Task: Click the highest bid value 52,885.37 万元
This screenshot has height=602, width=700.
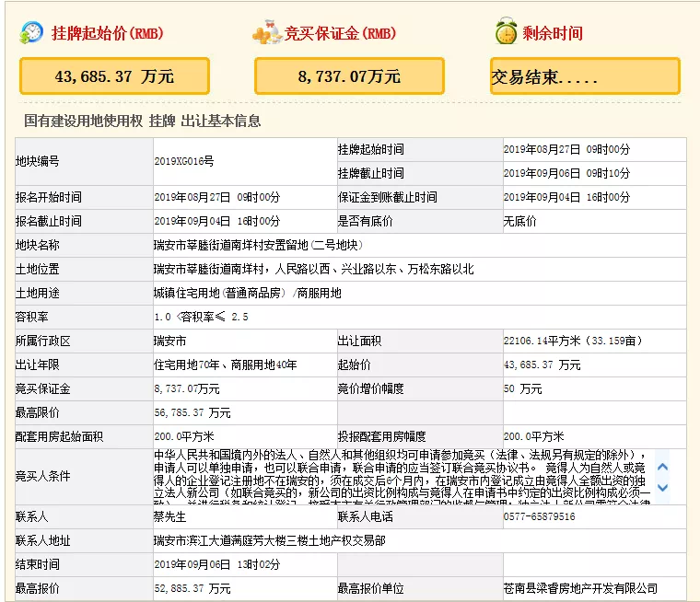Action: pos(192,589)
